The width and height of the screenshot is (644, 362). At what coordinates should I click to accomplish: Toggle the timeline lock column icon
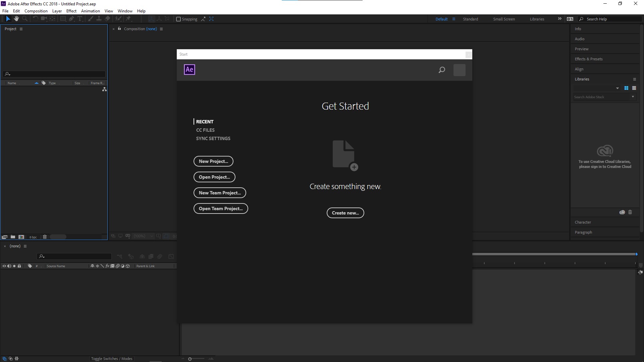[19, 266]
